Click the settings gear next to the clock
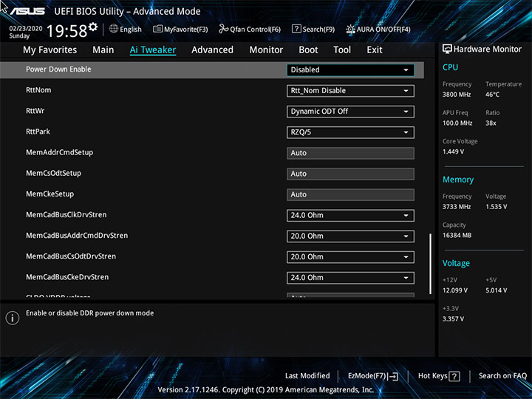 (92, 27)
